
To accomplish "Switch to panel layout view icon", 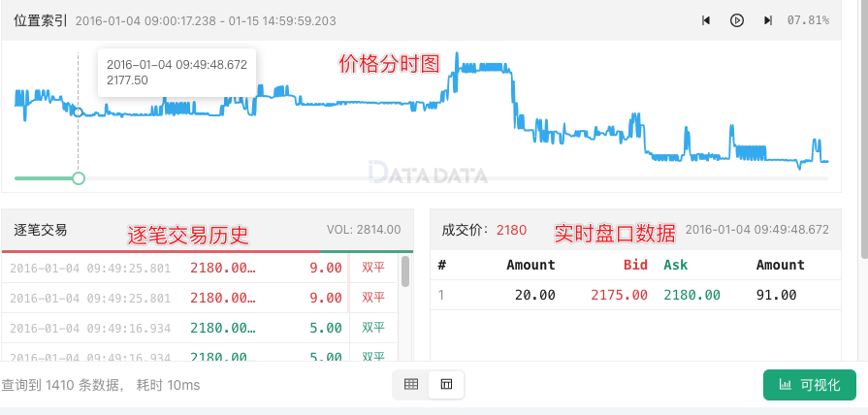I will (x=447, y=384).
